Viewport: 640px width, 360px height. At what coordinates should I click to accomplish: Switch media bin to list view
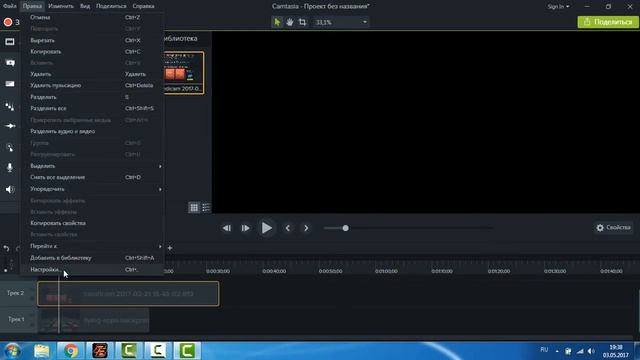[x=206, y=207]
